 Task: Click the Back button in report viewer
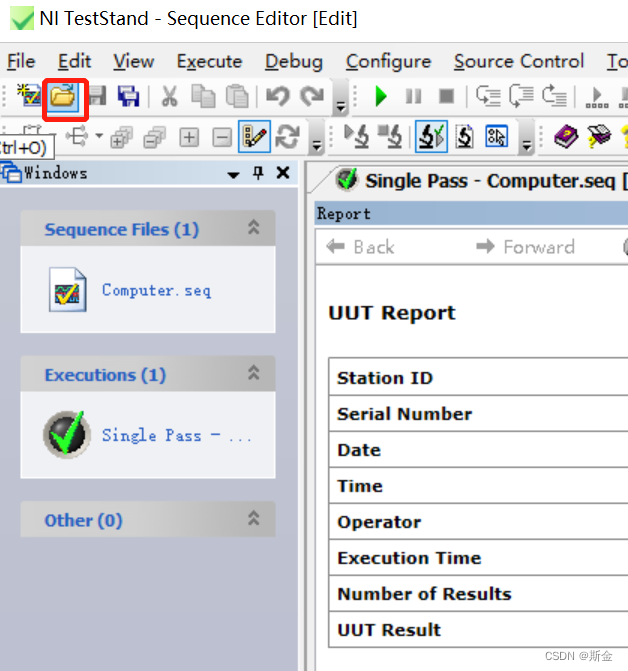tap(360, 247)
